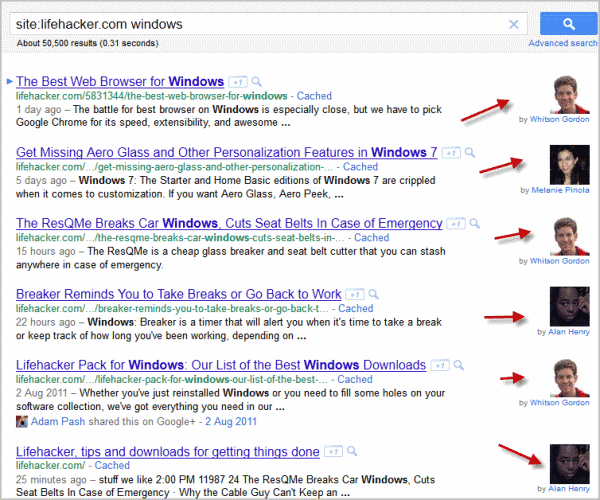Open 'Breaker Reminds You to Take Breaks' result
The image size is (600, 500).
click(x=178, y=294)
